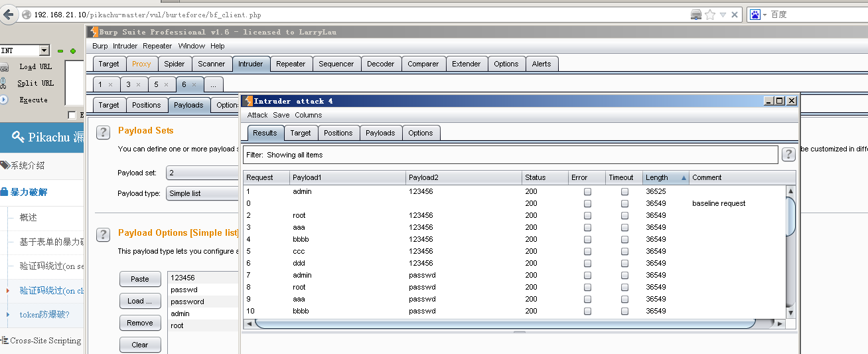Open the Window menu in Burp Suite
868x354 pixels.
[x=191, y=46]
